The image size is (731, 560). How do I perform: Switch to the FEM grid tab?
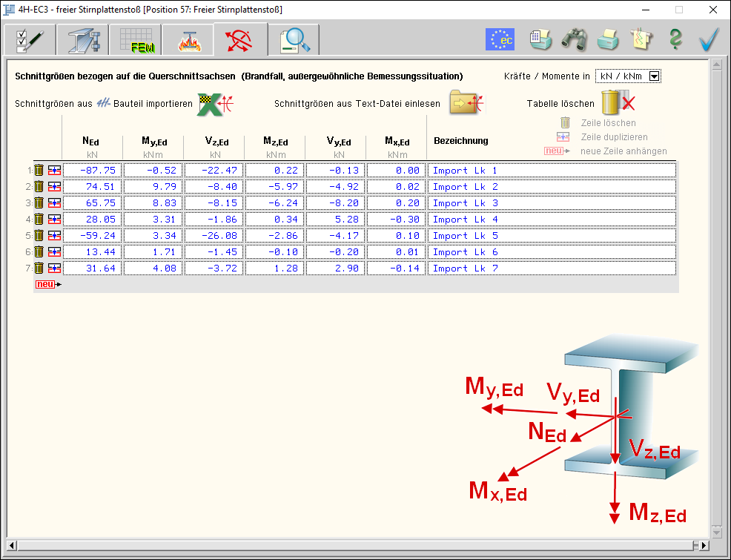pos(135,40)
